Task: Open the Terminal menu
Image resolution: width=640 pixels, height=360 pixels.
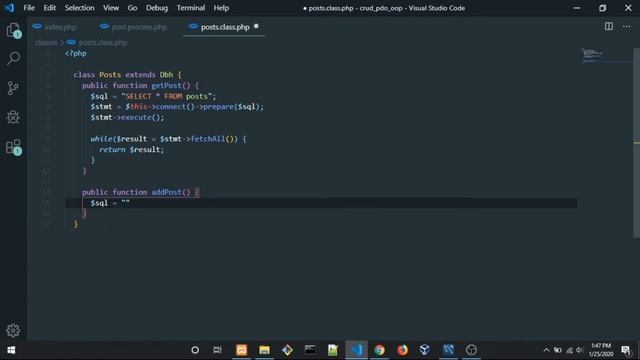Action: tap(191, 8)
